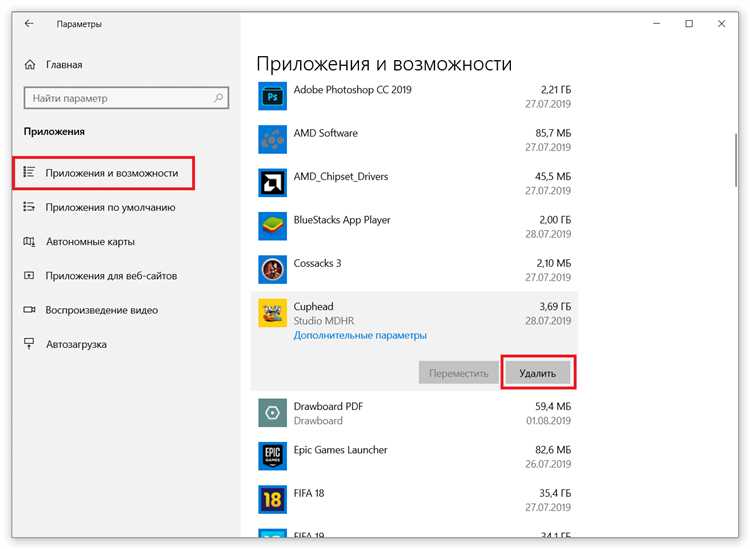This screenshot has width=750, height=549.
Task: Select Adobe Photoshop CC 2019 entry name
Action: click(x=353, y=89)
